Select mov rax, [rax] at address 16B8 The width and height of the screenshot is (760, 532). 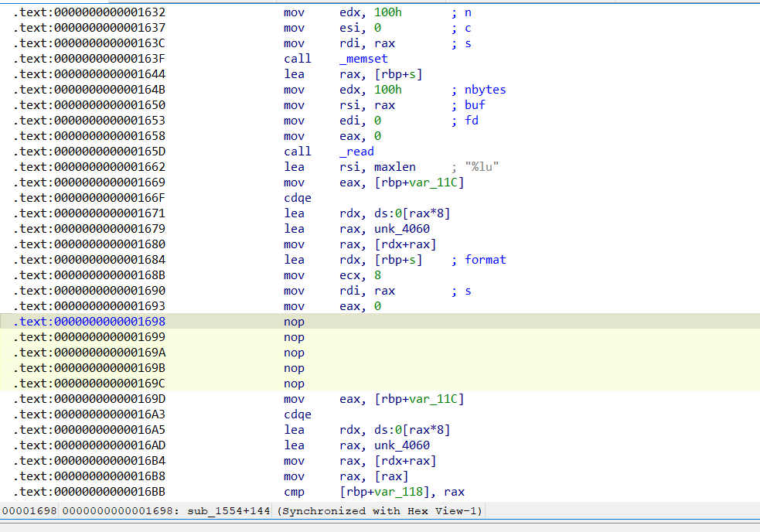click(346, 476)
